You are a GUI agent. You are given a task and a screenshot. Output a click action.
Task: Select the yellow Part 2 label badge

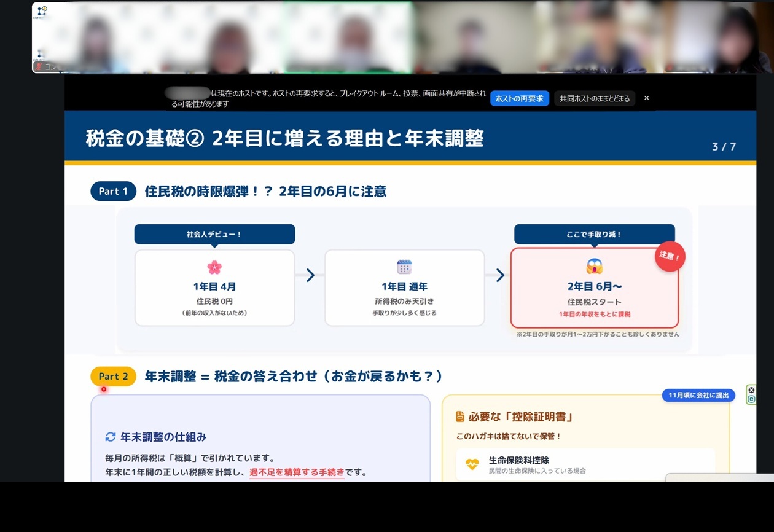113,376
